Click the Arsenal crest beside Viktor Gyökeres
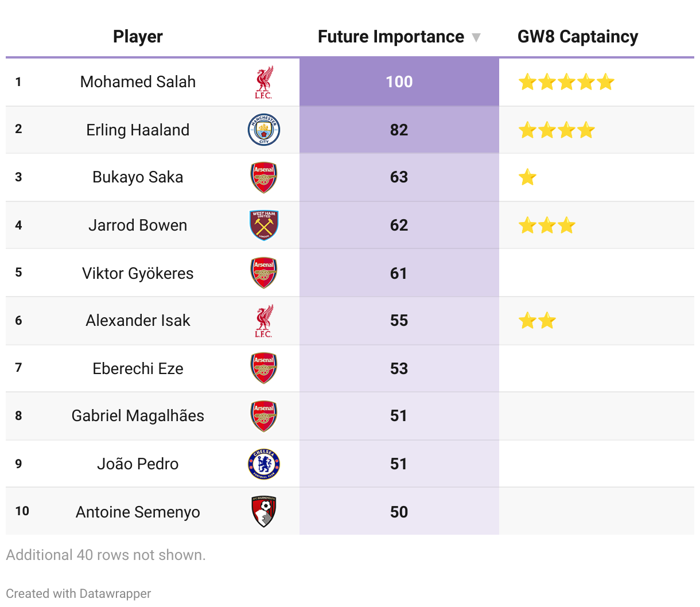This screenshot has height=607, width=700. click(264, 273)
